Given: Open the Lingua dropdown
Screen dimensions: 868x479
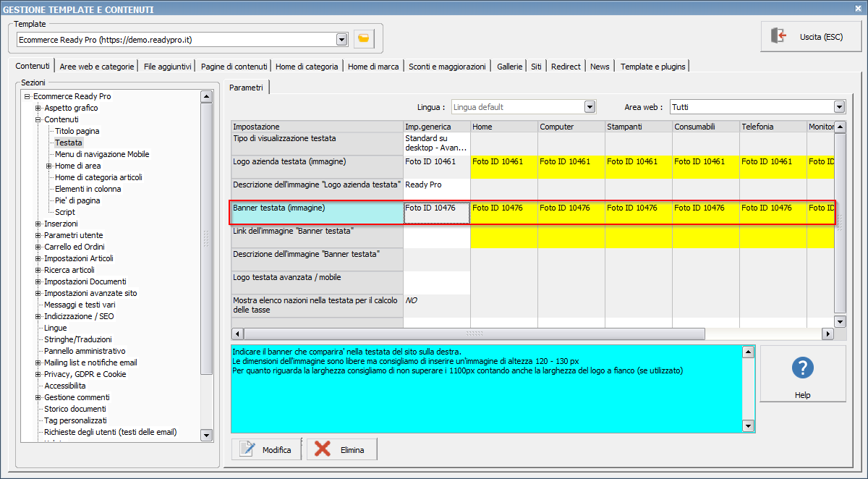Looking at the screenshot, I should [590, 107].
